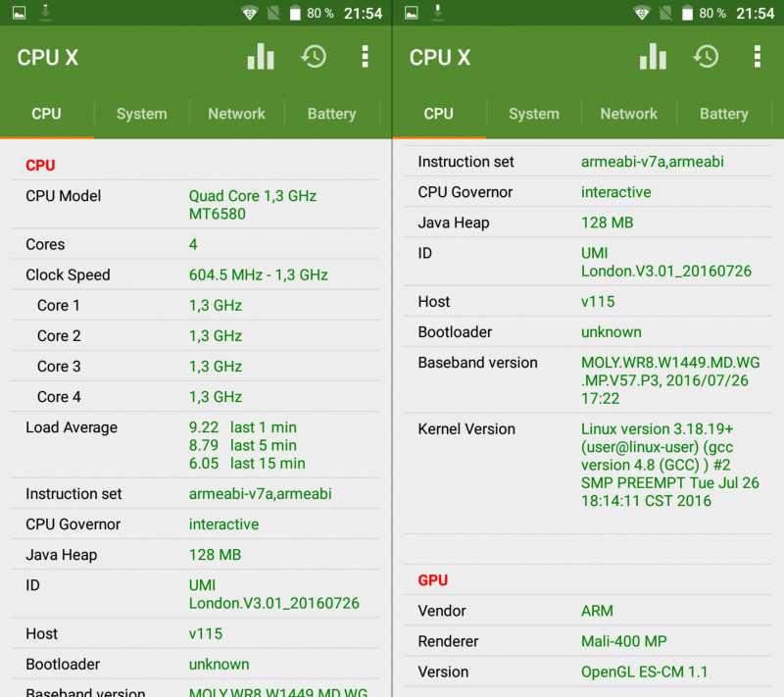
Task: Open the Network tab on the right screen
Action: [x=629, y=114]
